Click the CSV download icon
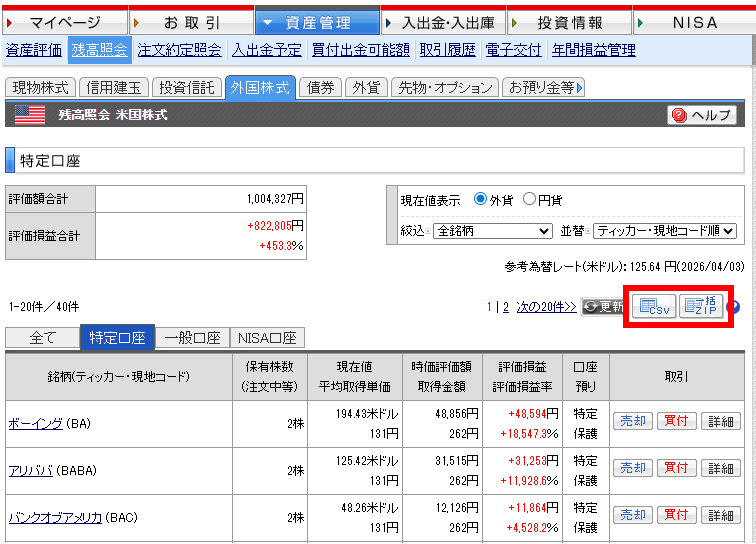The width and height of the screenshot is (756, 544). [x=655, y=306]
